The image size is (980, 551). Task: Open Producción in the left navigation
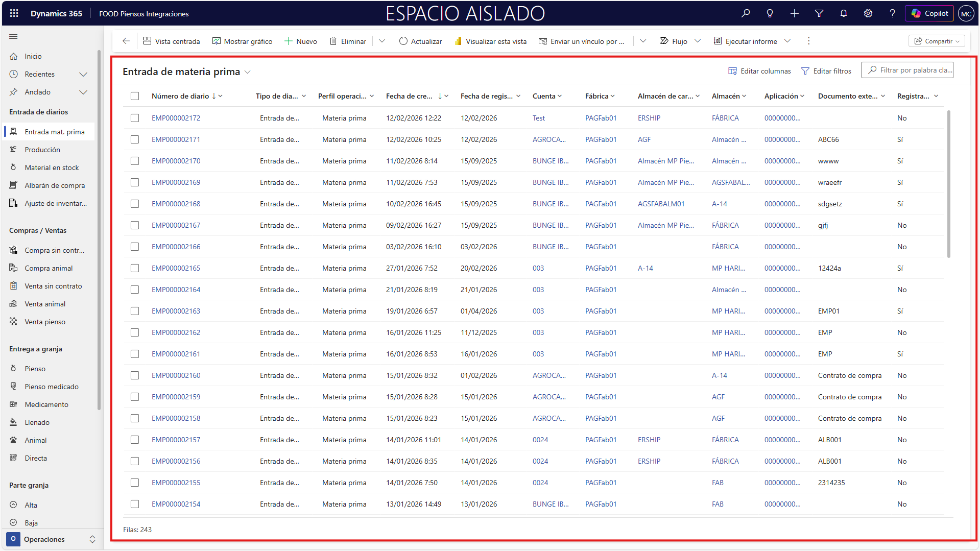coord(42,150)
